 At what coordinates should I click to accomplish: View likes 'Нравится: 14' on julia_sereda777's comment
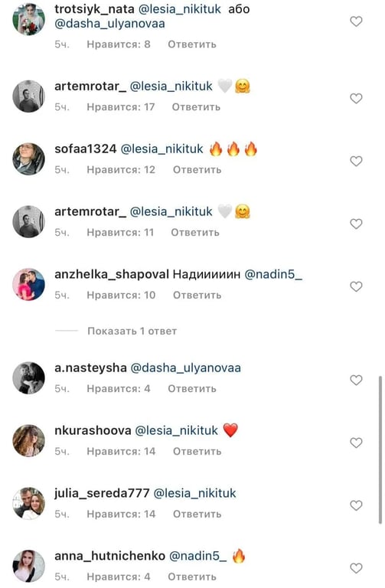point(121,514)
